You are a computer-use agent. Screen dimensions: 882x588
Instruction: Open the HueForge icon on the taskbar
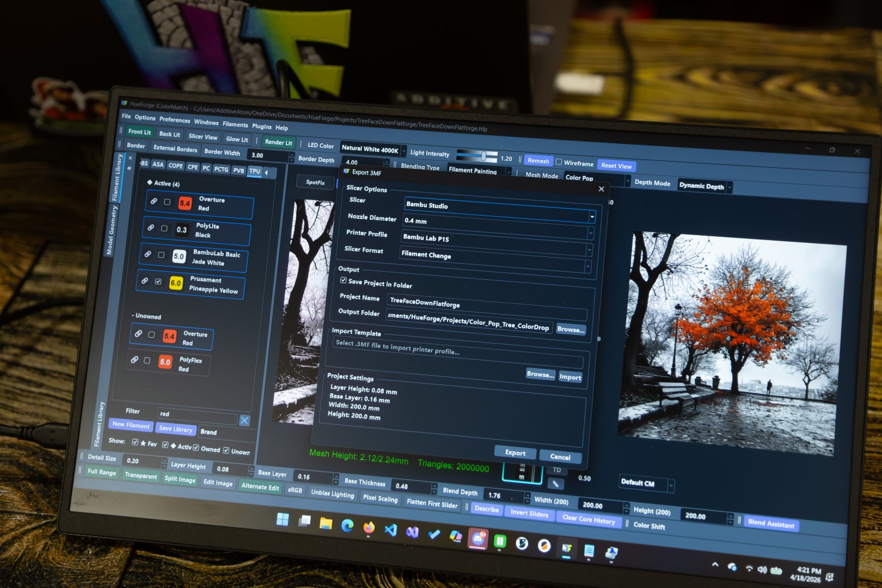567,548
